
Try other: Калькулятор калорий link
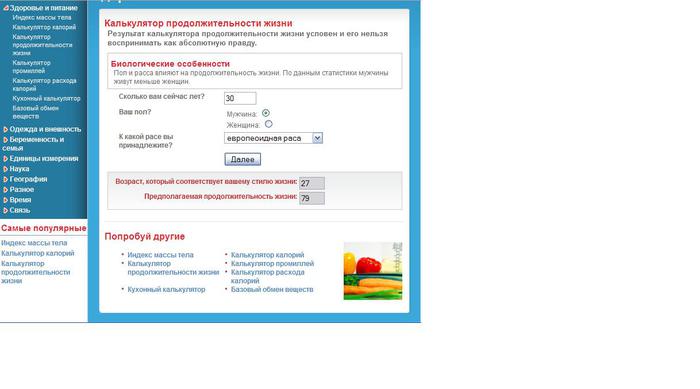pyautogui.click(x=267, y=255)
